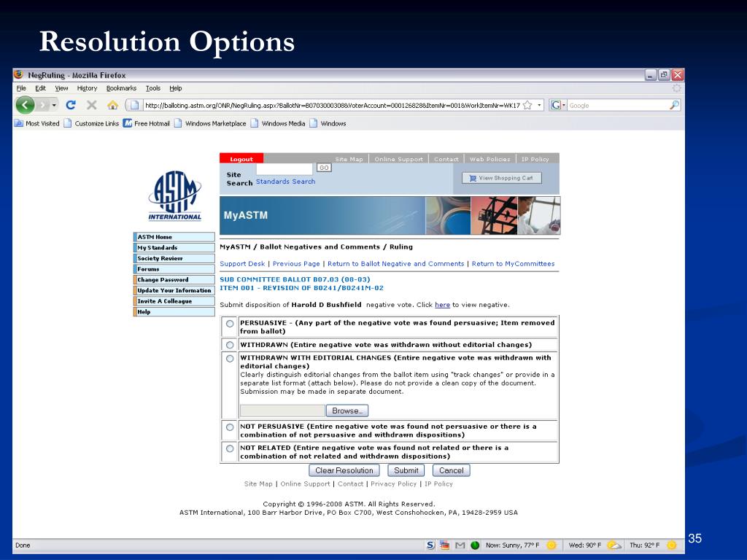Viewport: 747px width, 560px height.
Task: Click Return to MyCommittees link
Action: click(x=513, y=264)
